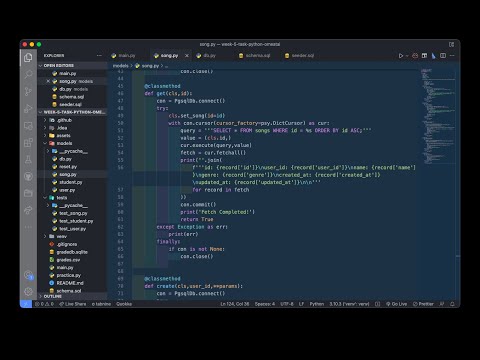Open test_song.py in the tests folder
Image resolution: width=480 pixels, height=360 pixels.
pos(73,213)
